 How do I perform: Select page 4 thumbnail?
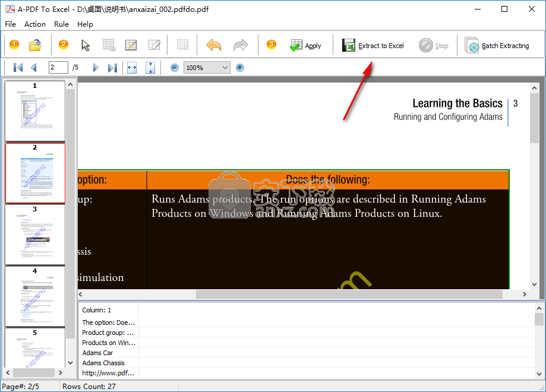coord(35,296)
